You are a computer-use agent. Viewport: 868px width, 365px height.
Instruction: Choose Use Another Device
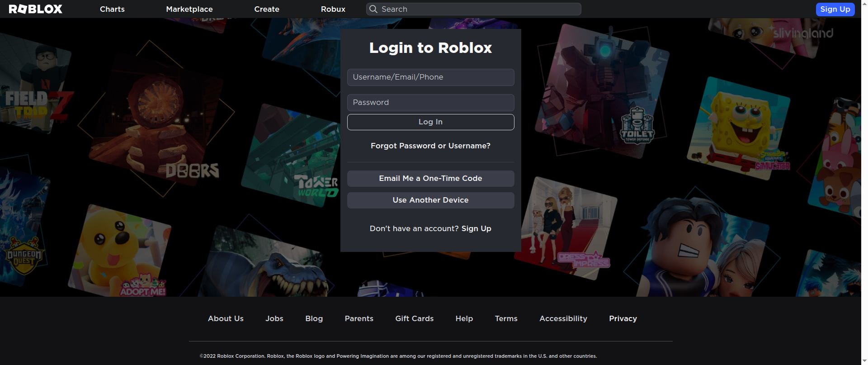point(430,200)
